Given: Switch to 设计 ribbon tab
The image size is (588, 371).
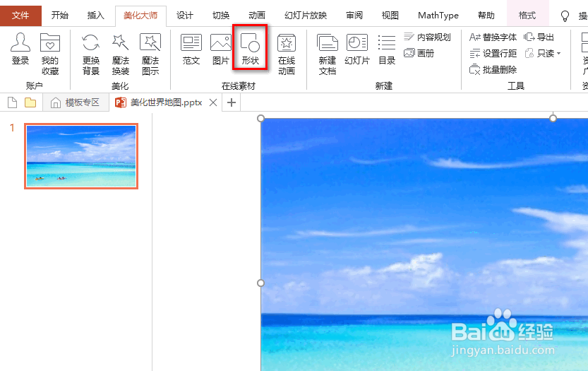Looking at the screenshot, I should tap(185, 16).
